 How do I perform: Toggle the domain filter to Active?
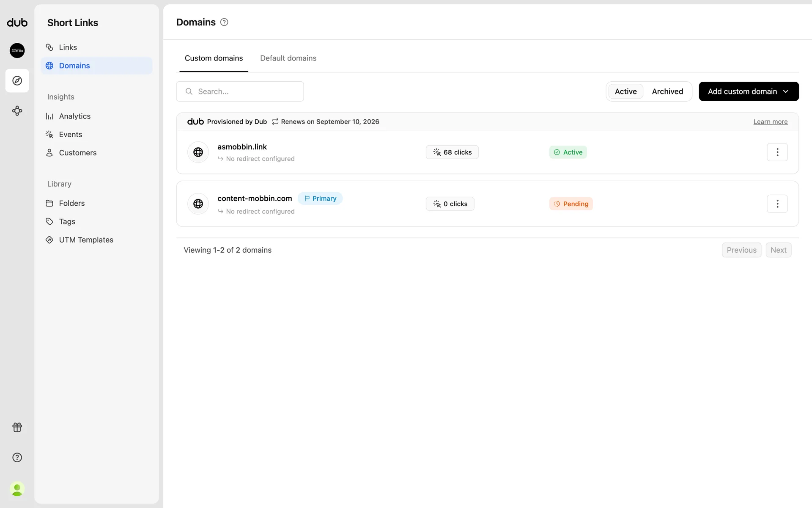625,91
